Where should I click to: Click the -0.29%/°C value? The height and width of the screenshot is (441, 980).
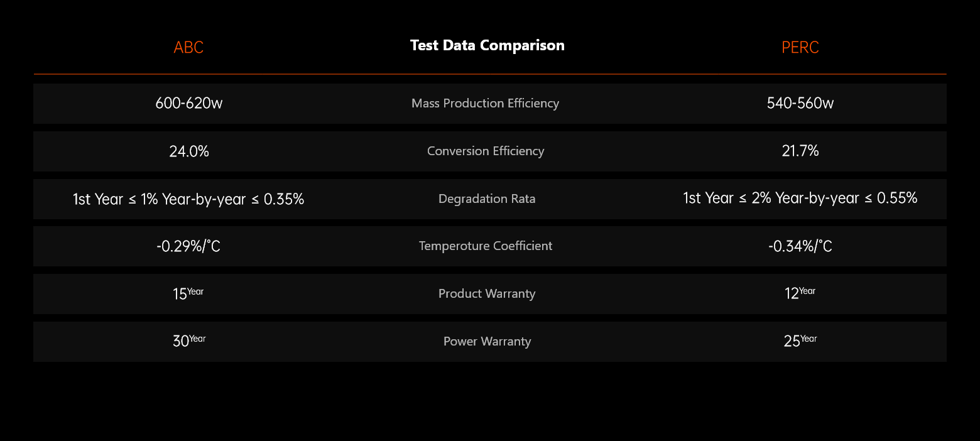tap(188, 246)
